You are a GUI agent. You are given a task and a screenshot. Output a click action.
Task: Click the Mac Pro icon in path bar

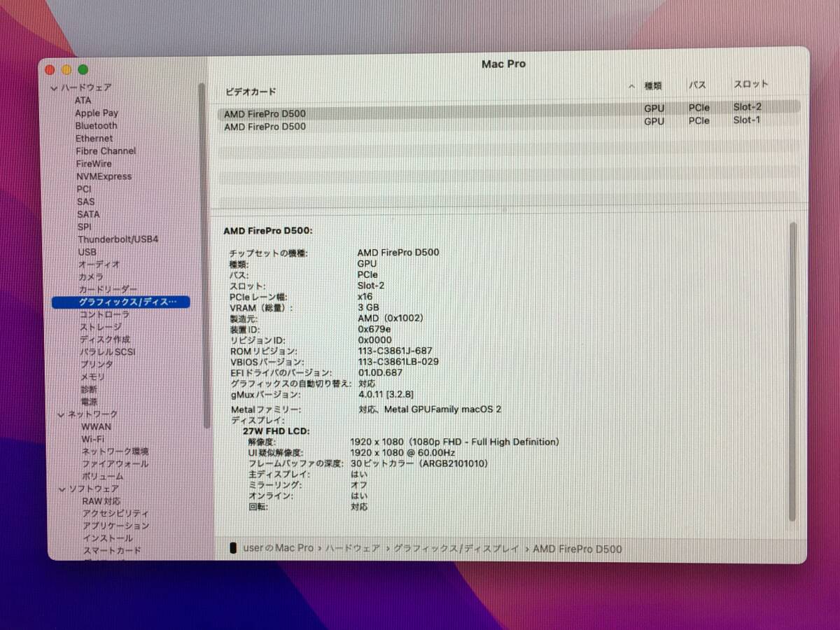point(233,548)
